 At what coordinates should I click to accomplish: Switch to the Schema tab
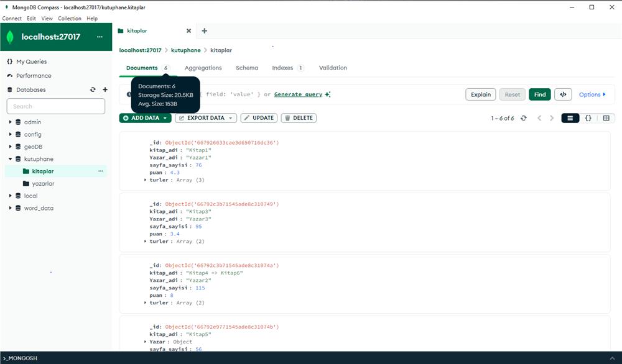[247, 68]
